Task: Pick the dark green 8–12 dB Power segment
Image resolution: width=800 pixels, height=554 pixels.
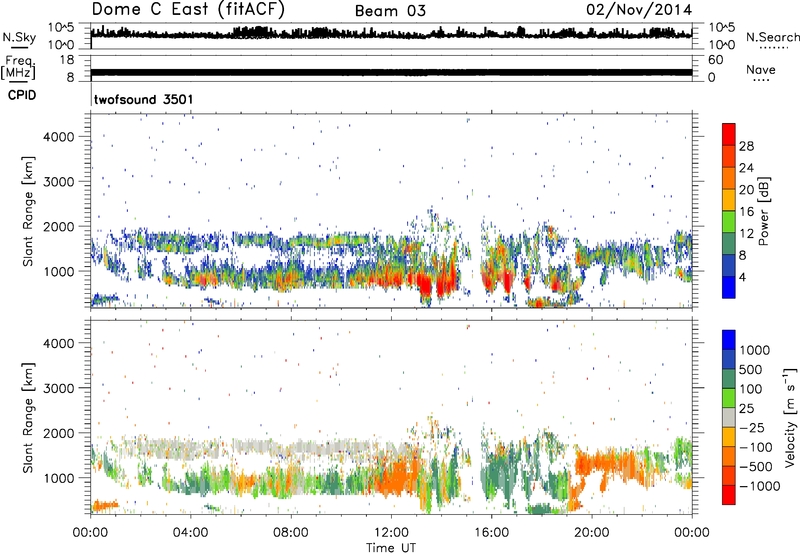Action: (x=729, y=243)
